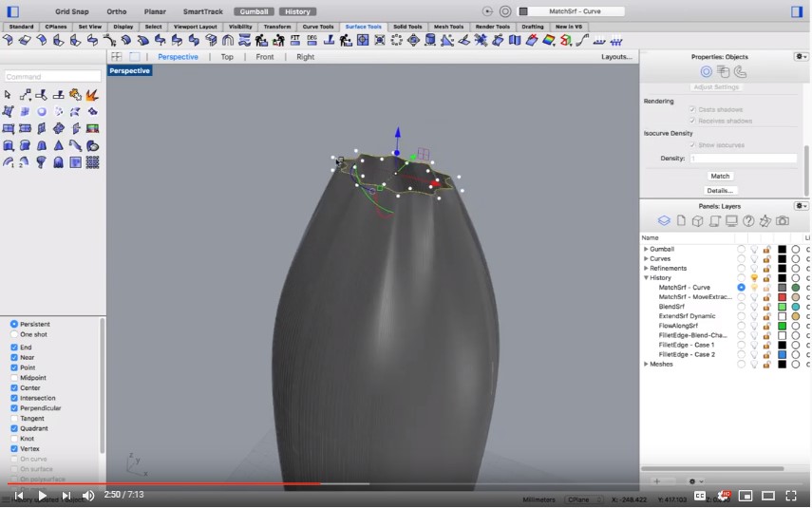This screenshot has height=508, width=812.
Task: Click the Match button
Action: pyautogui.click(x=720, y=176)
